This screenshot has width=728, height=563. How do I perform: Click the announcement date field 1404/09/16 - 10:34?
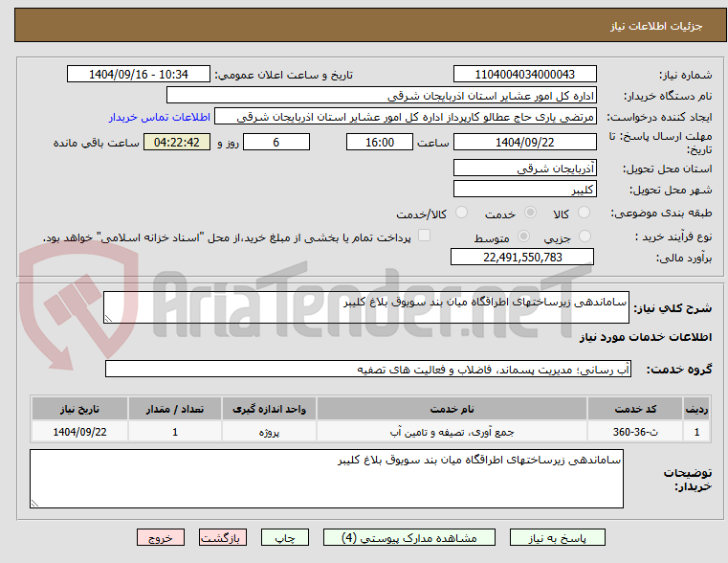point(139,75)
